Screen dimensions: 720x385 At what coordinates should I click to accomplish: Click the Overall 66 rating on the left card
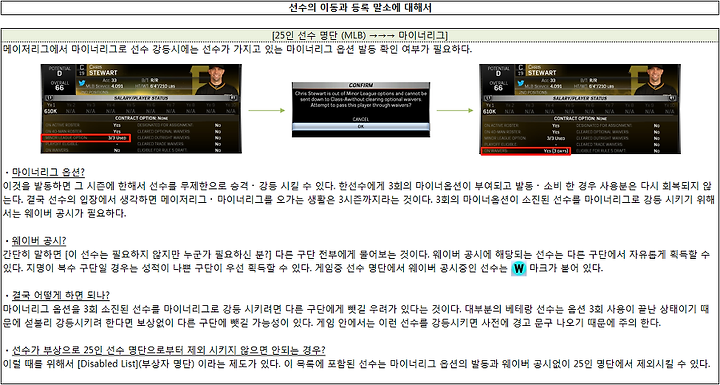60,88
